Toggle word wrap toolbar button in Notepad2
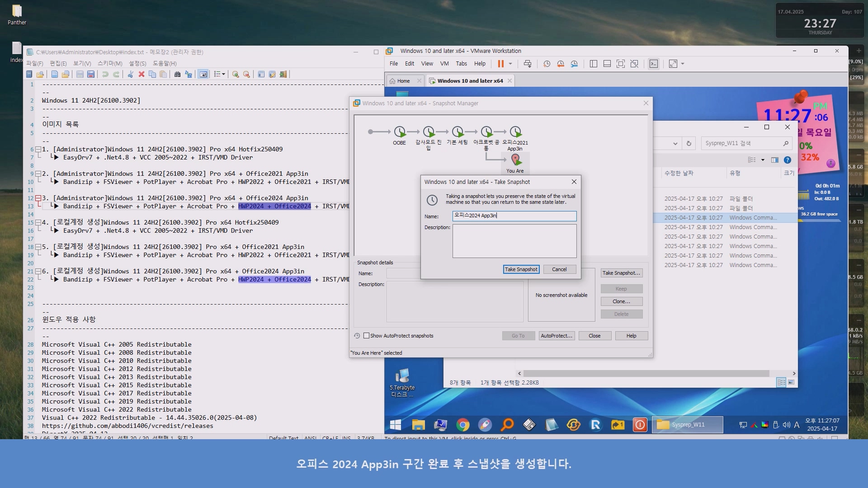Viewport: 868px width, 488px height. (203, 74)
